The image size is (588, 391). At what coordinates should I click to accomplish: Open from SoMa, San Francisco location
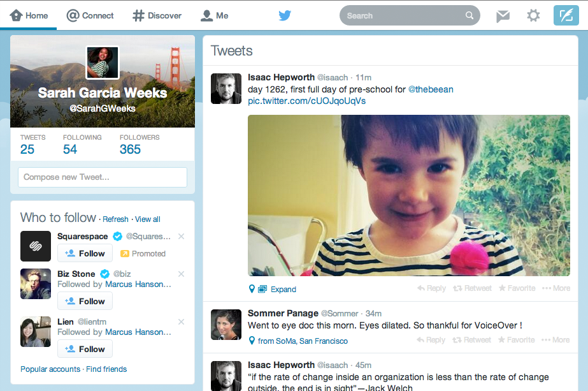coord(303,341)
